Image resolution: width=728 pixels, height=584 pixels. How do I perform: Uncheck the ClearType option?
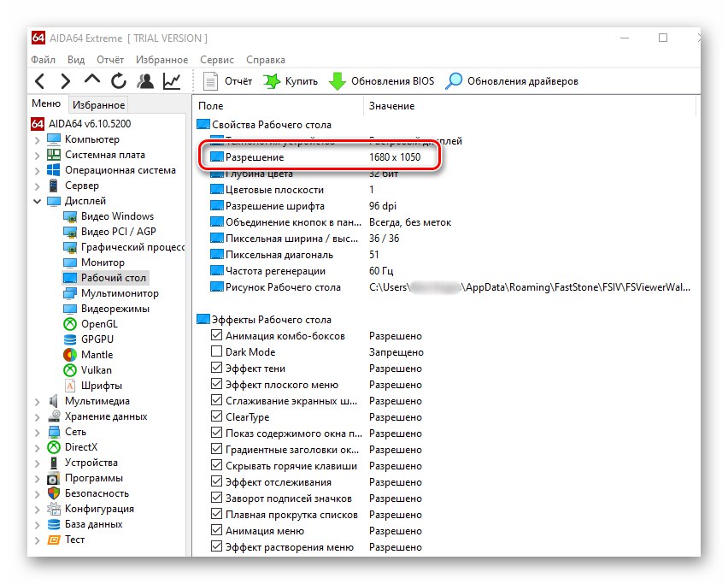pos(216,417)
